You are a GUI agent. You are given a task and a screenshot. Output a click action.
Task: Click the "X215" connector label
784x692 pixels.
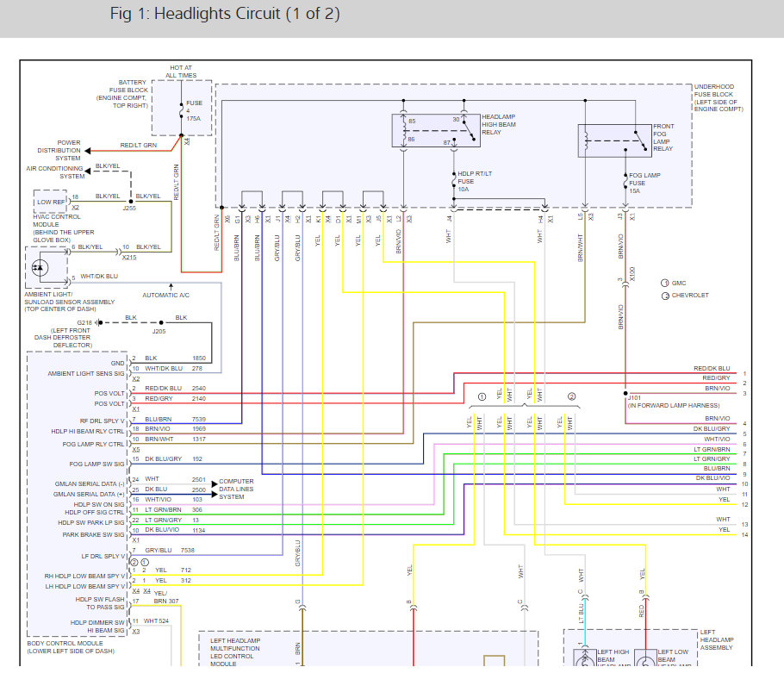coord(129,257)
